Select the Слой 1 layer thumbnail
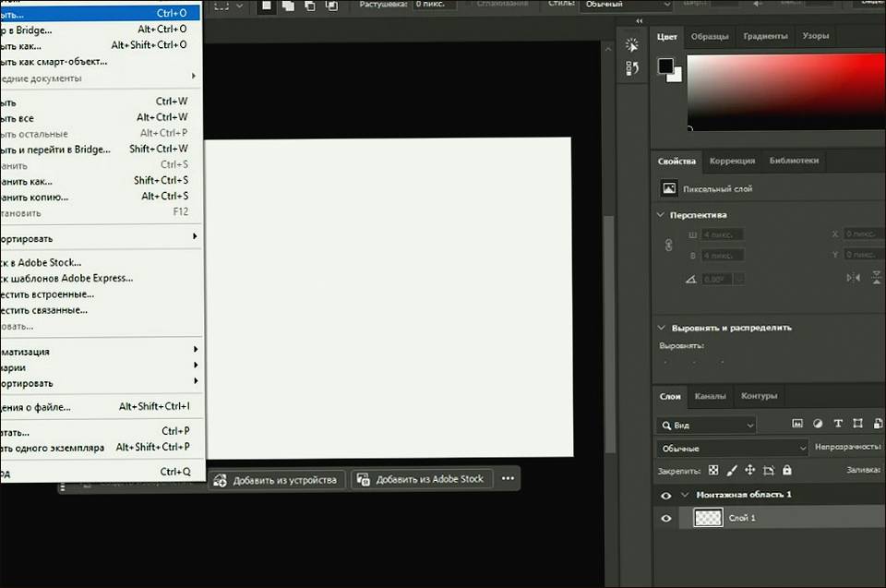Screen dimensions: 886x588 click(708, 518)
